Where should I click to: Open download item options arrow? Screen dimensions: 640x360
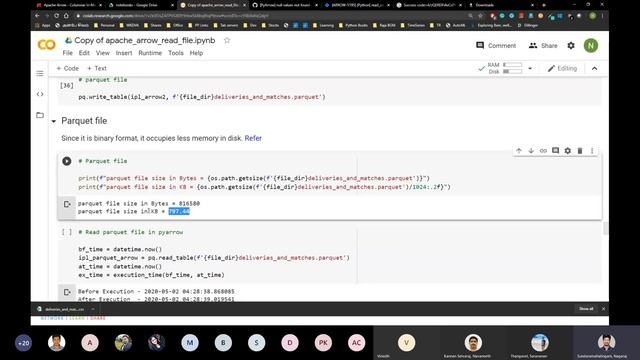[93, 309]
